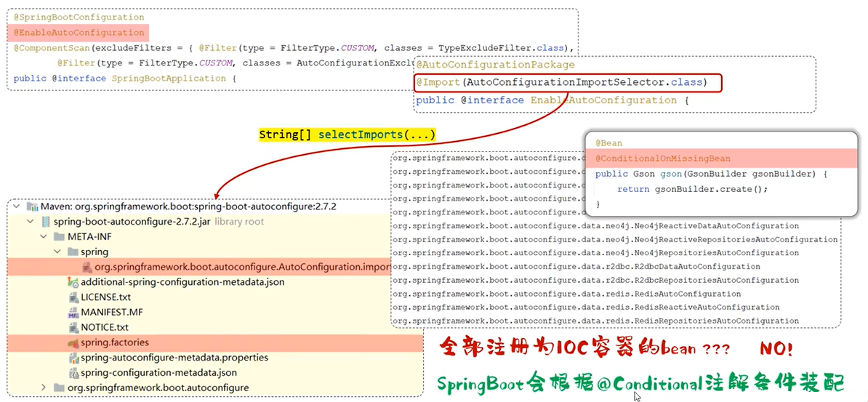Open spring-autoconfigure-metadata.properties
Screen dimensions: 868x402
pyautogui.click(x=175, y=358)
